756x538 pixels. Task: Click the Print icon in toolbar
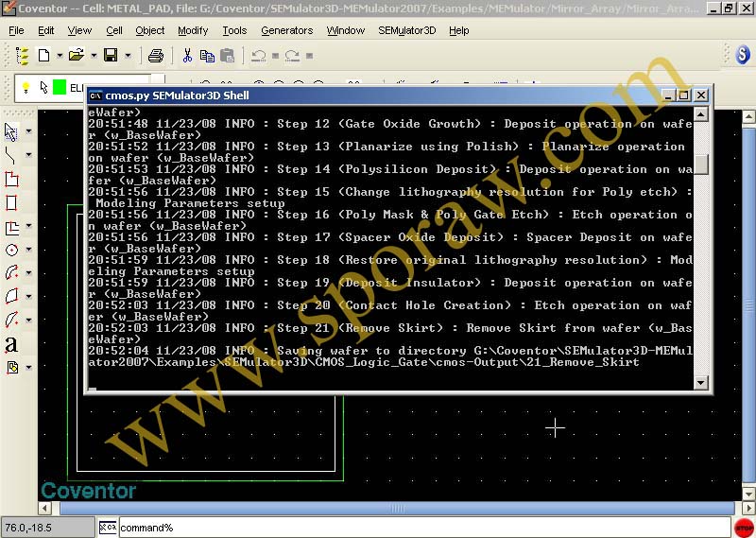click(156, 56)
